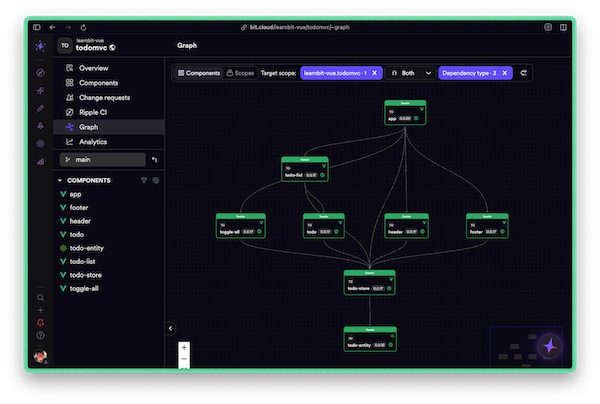Click the plus icon in left rail
The height and width of the screenshot is (404, 600).
(x=40, y=310)
